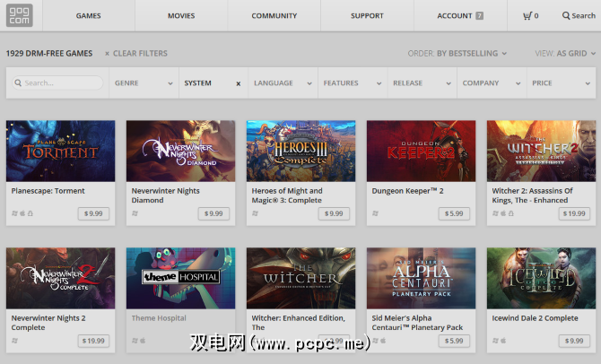This screenshot has height=364, width=601.
Task: Change View: As Grid option
Action: (565, 54)
